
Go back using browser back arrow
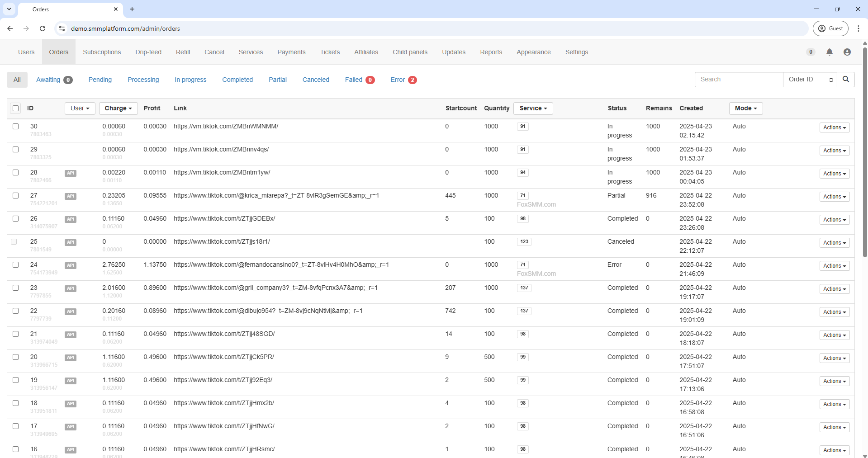(10, 28)
